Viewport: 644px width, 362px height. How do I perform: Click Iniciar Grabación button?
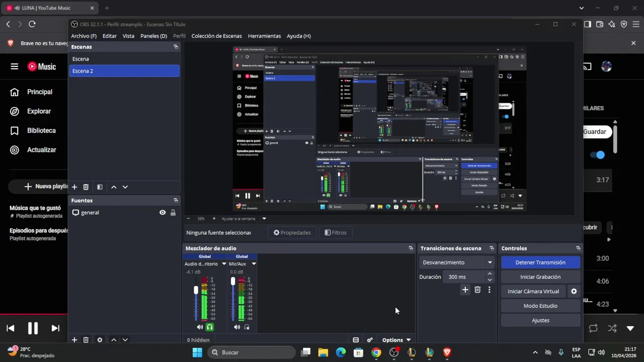540,277
